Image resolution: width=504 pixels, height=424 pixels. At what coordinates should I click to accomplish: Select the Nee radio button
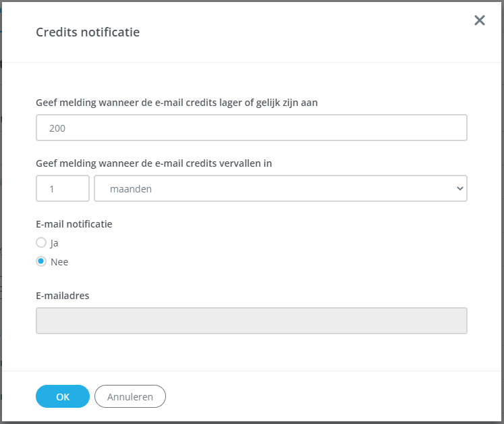pos(41,261)
